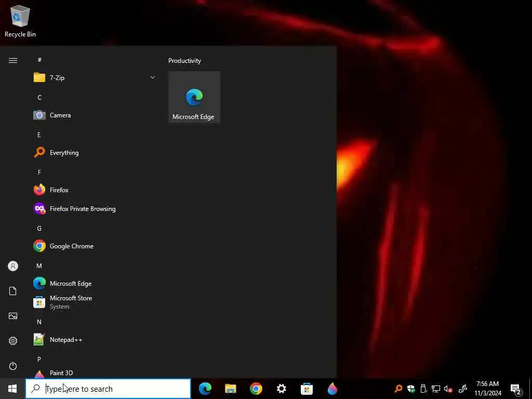Open Pictures from the Start sidebar
The image size is (532, 399).
(13, 316)
